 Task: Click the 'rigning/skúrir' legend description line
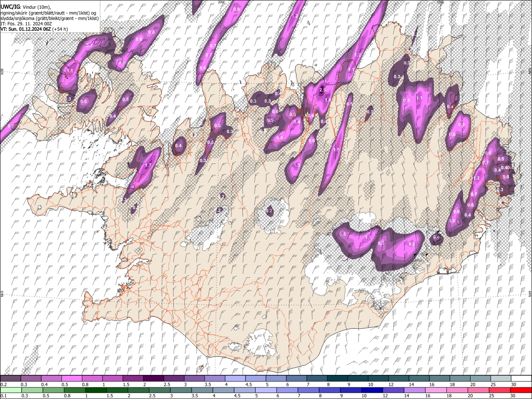click(x=48, y=13)
